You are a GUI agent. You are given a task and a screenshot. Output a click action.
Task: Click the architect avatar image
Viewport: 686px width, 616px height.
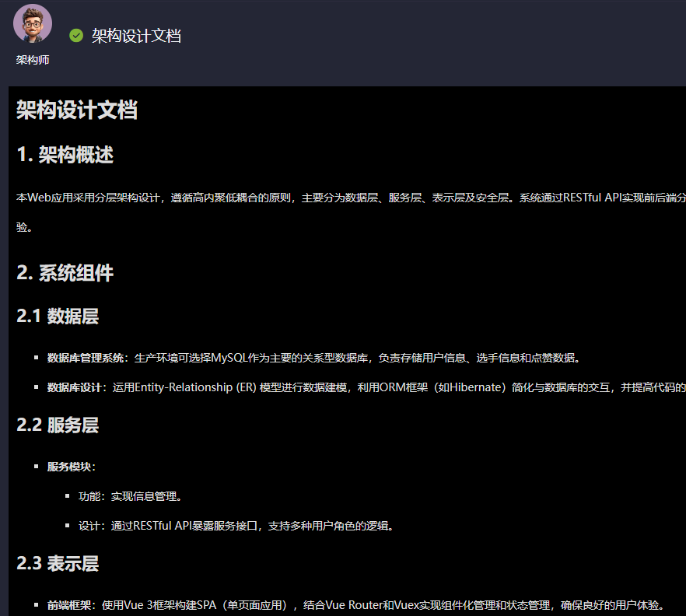click(33, 23)
